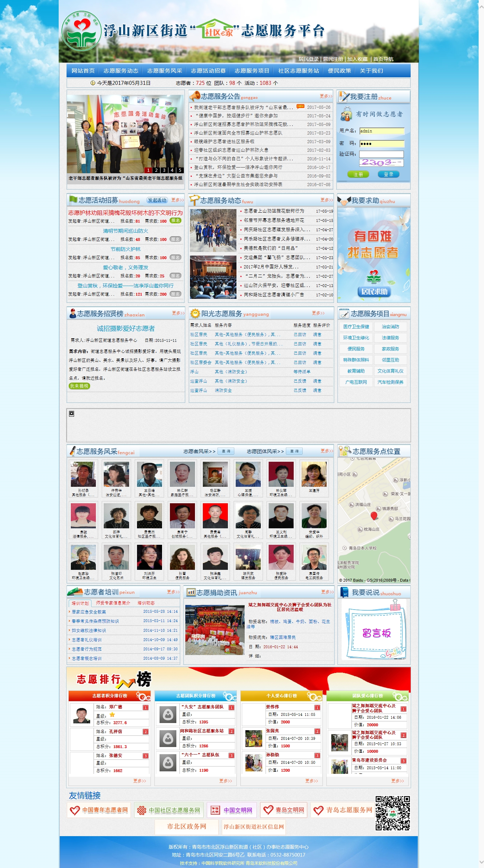Click the 验证码 verification code input field
This screenshot has height=868, width=484.
pos(381,154)
